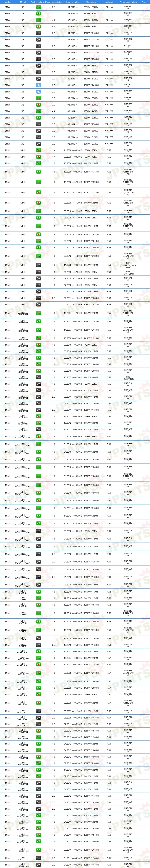
Task: Click diesel ON icon in BMW X5 190kW/258KM row
Action: click(x=39, y=59)
